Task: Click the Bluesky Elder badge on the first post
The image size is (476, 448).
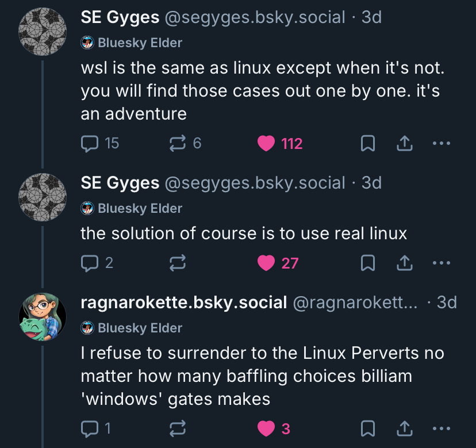Action: [x=140, y=43]
